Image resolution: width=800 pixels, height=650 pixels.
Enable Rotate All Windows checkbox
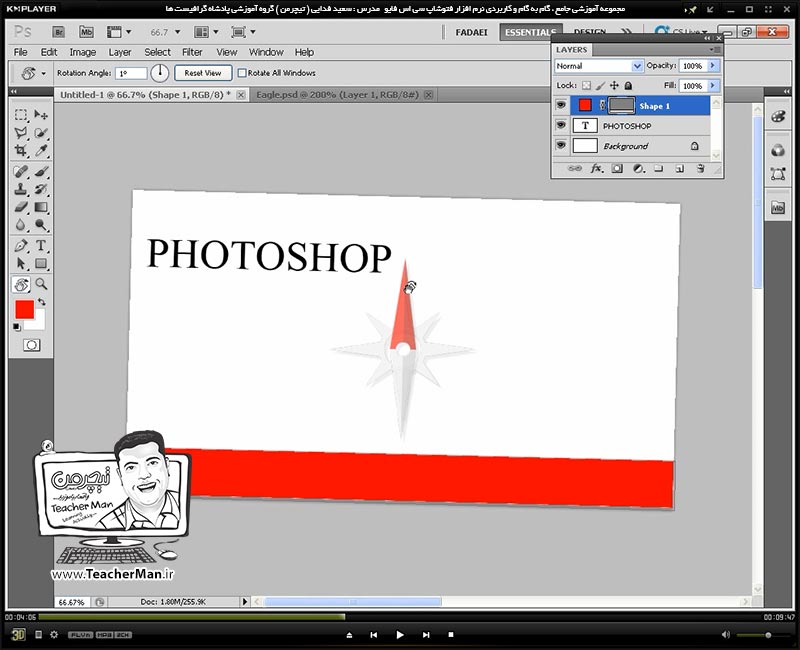[x=242, y=73]
